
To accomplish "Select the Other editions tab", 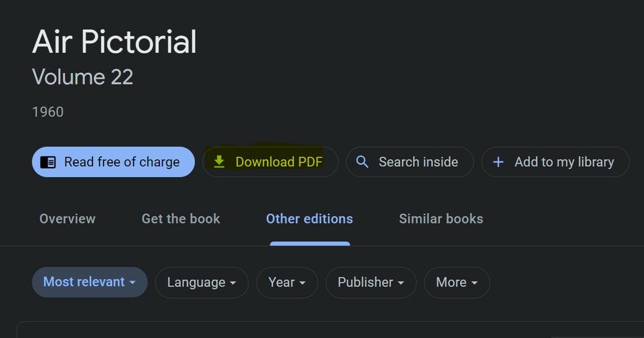I will tap(309, 219).
